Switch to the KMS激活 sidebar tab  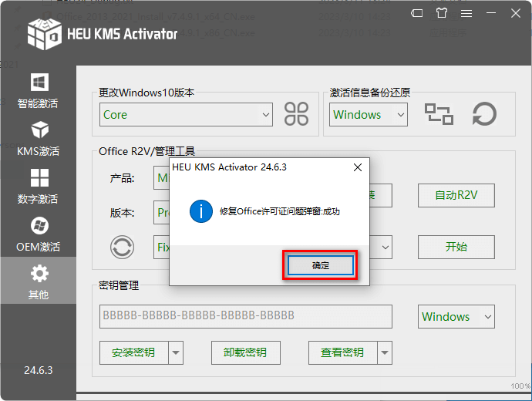(x=38, y=138)
